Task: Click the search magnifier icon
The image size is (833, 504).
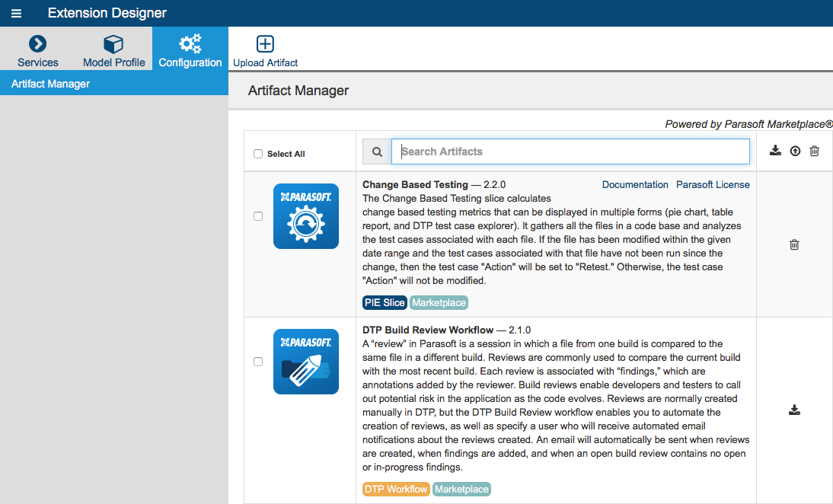Action: [377, 152]
